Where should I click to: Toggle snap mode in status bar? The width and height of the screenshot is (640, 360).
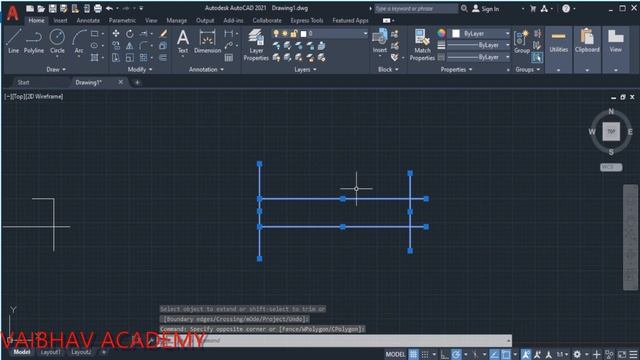click(x=425, y=354)
